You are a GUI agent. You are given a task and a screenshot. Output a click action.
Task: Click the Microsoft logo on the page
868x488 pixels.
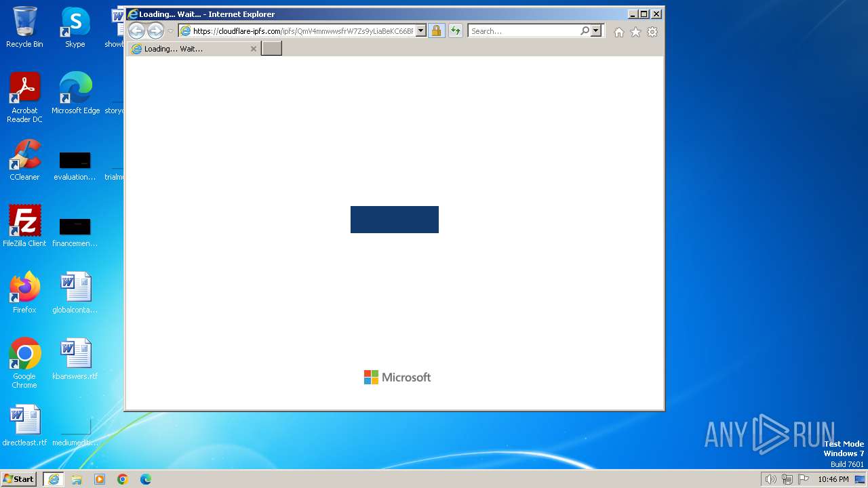pyautogui.click(x=397, y=378)
